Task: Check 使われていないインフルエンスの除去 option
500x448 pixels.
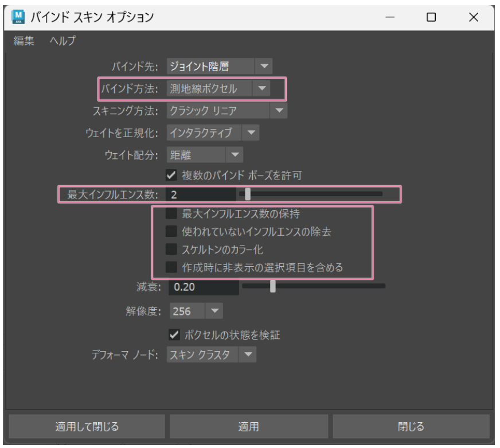Action: click(170, 232)
